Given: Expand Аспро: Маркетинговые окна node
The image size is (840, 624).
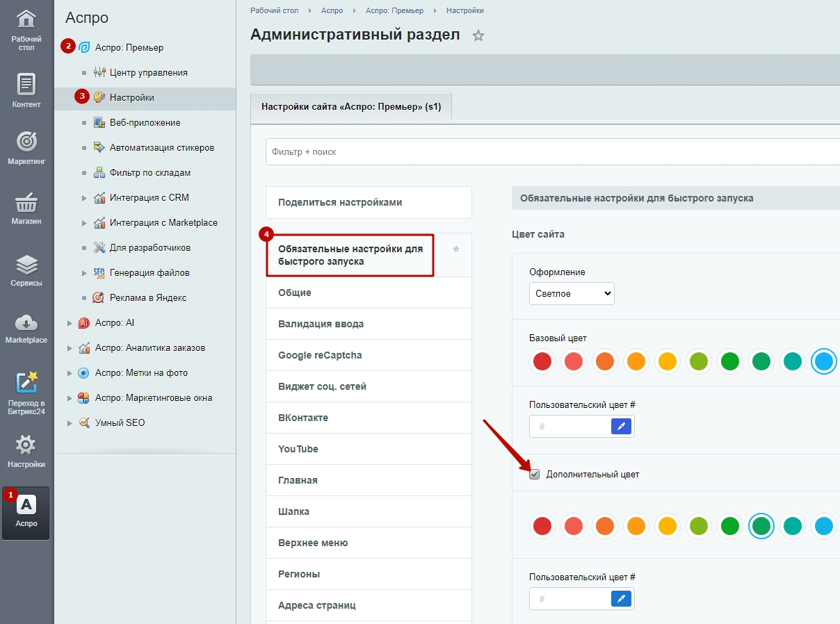Looking at the screenshot, I should (69, 398).
